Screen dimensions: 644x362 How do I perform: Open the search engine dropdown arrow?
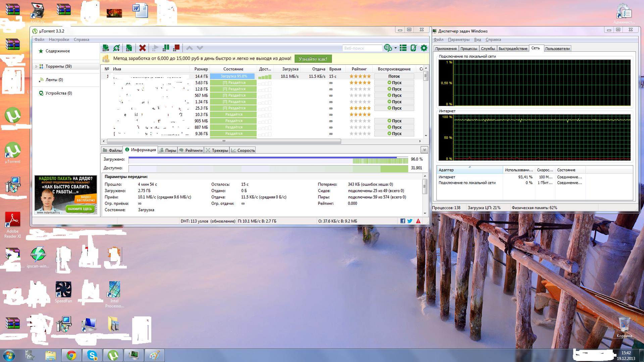pos(395,48)
